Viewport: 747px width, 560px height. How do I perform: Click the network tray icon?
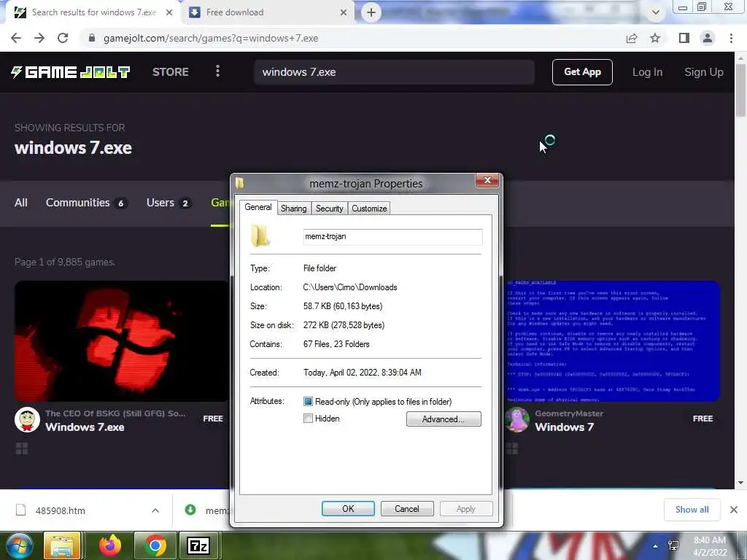click(x=673, y=545)
